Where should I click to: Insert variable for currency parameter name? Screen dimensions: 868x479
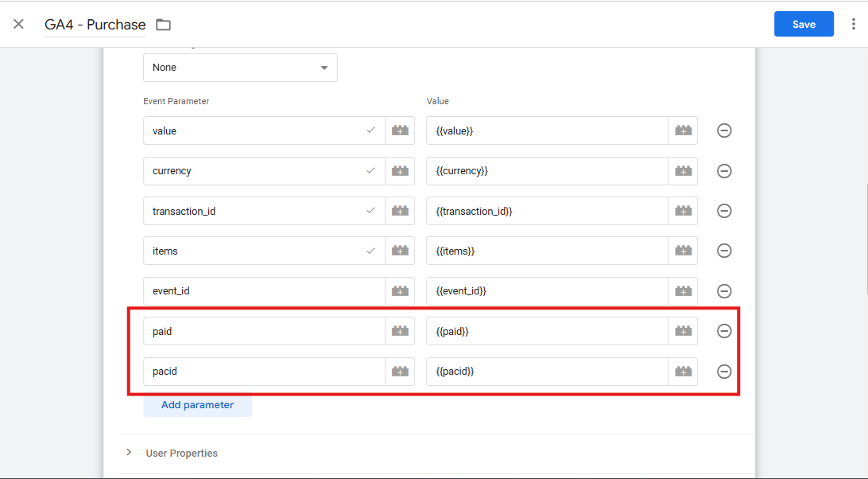point(400,171)
